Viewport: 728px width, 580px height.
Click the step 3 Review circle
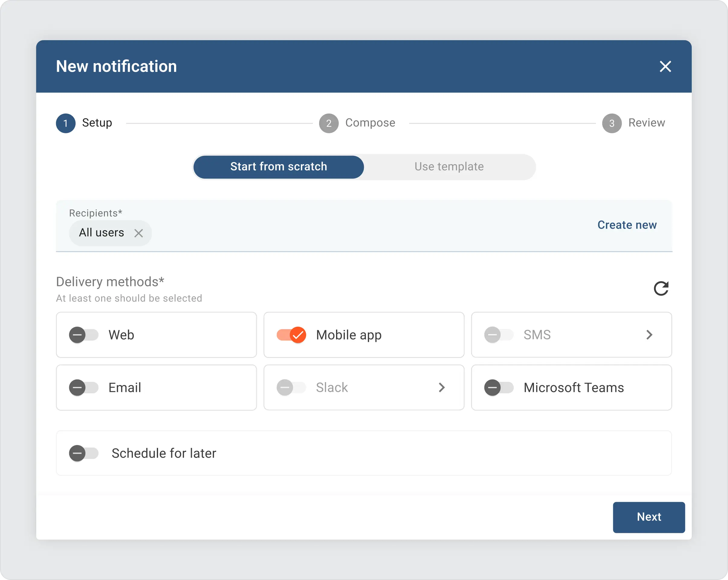coord(612,123)
